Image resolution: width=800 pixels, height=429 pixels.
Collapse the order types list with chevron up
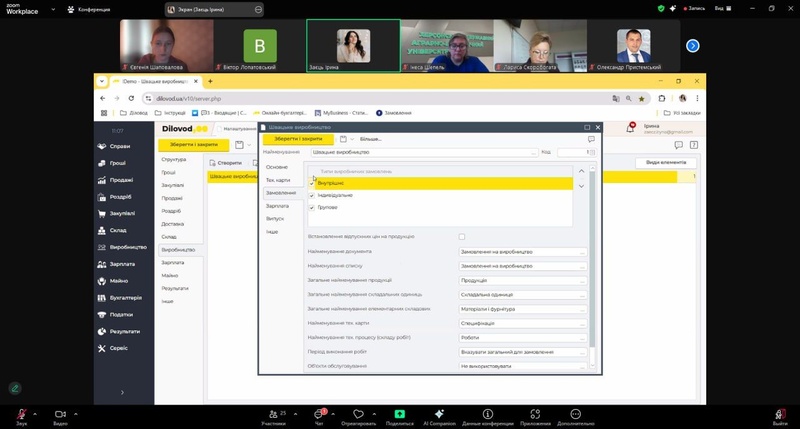pos(581,171)
